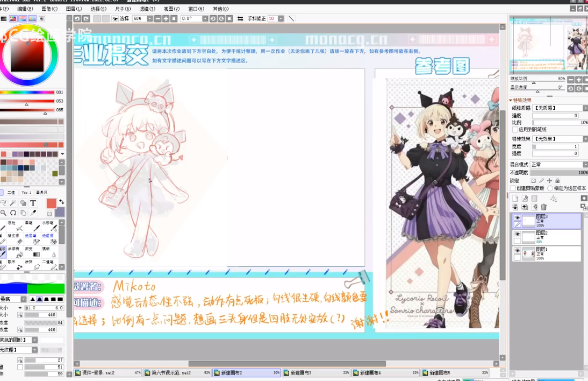Open the 编辑(E) menu

click(x=25, y=9)
